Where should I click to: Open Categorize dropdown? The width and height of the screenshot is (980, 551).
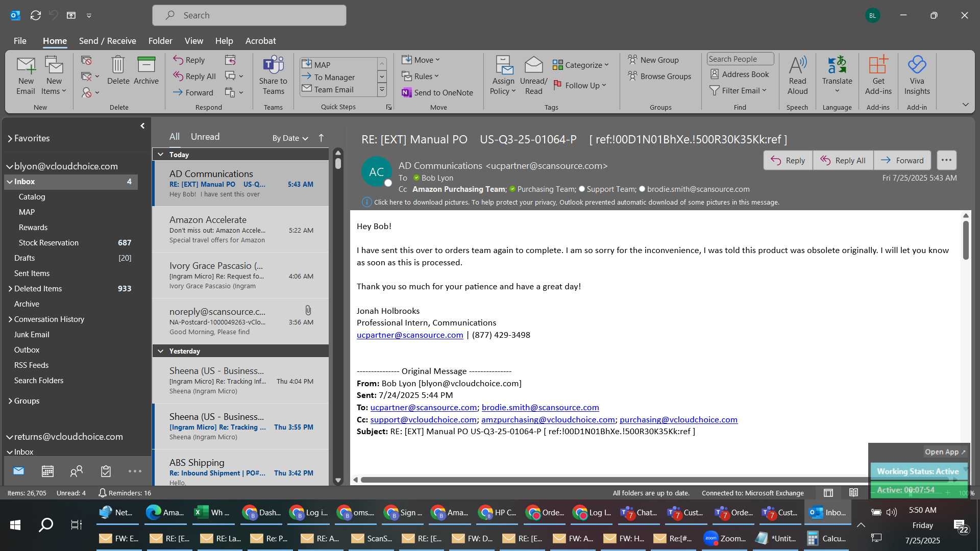pyautogui.click(x=581, y=65)
